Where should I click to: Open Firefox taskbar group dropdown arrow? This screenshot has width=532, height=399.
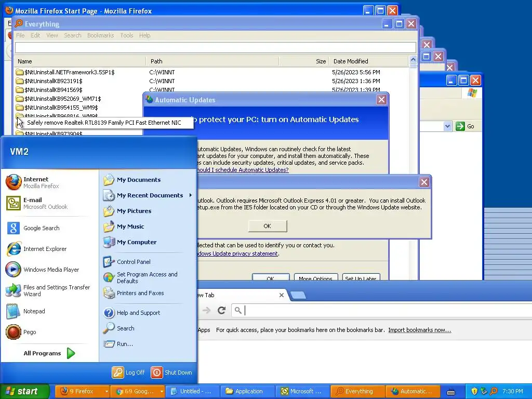click(x=106, y=391)
